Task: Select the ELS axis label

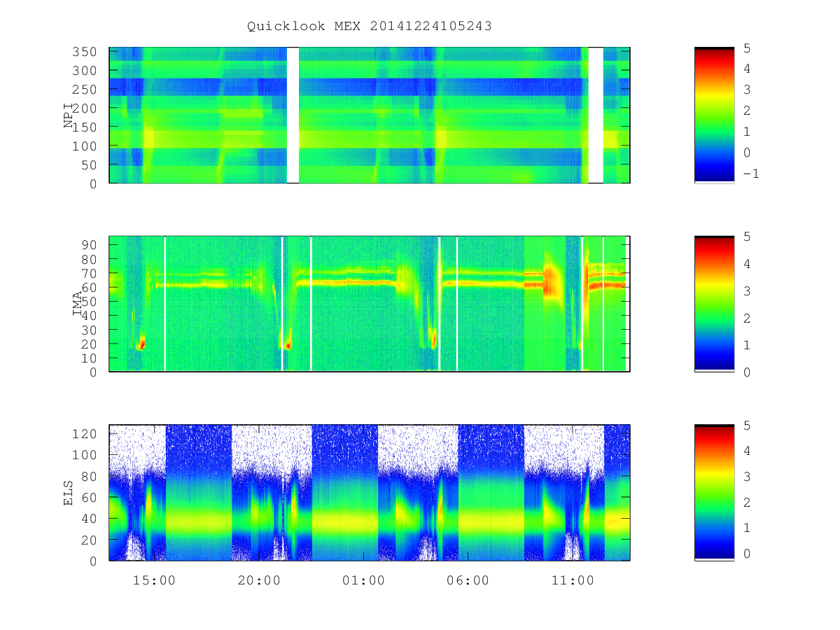Action: click(69, 493)
